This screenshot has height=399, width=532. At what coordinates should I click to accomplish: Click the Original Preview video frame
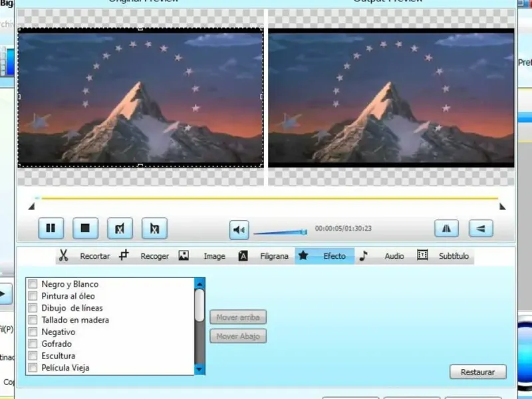(x=140, y=98)
